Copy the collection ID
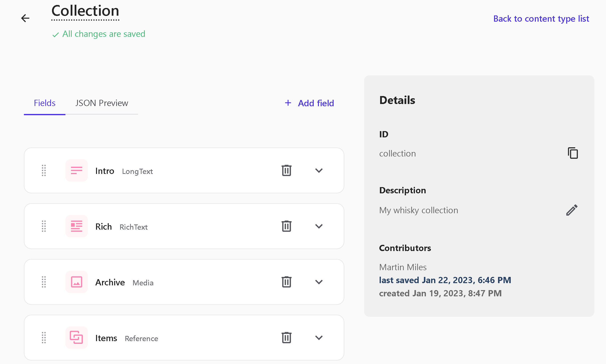 (572, 153)
